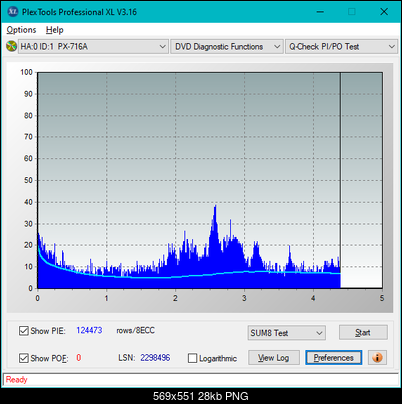Open the Help menu
Image resolution: width=402 pixels, height=404 pixels.
(x=54, y=30)
